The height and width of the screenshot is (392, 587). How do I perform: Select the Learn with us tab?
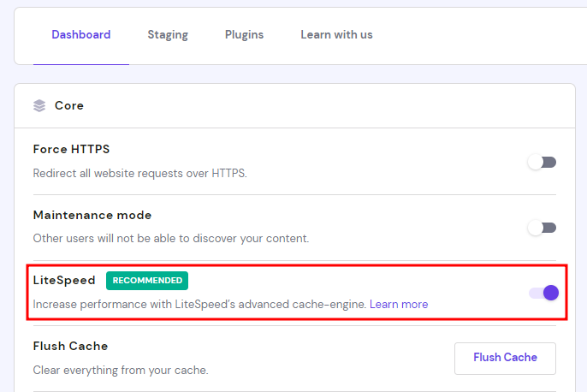(336, 35)
